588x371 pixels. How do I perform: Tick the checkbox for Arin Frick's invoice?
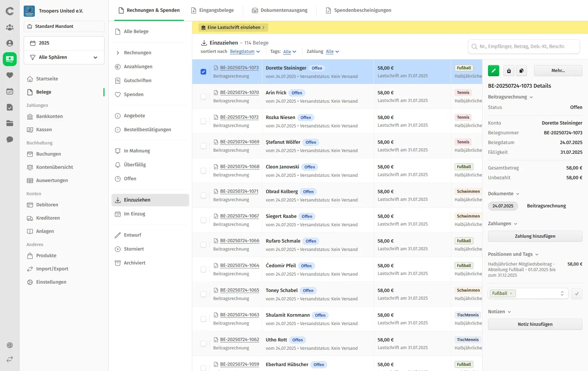[x=203, y=96]
